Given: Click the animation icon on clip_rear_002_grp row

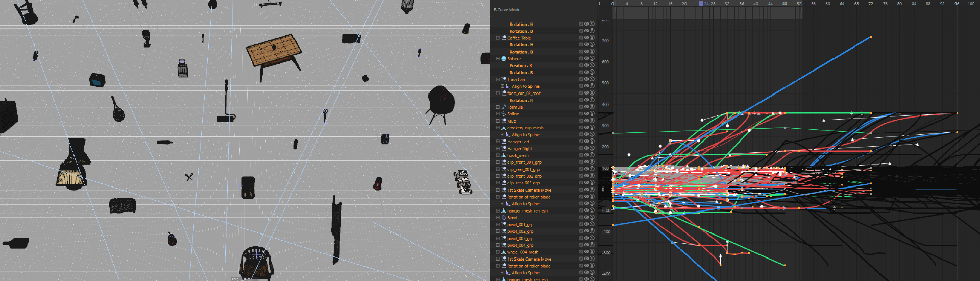Looking at the screenshot, I should coord(581,183).
